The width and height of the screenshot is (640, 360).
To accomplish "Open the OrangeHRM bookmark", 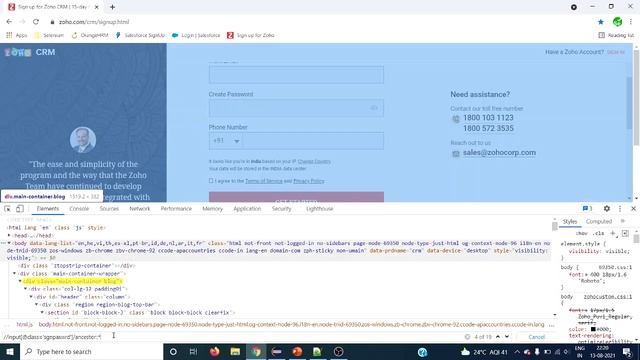I will pos(90,36).
